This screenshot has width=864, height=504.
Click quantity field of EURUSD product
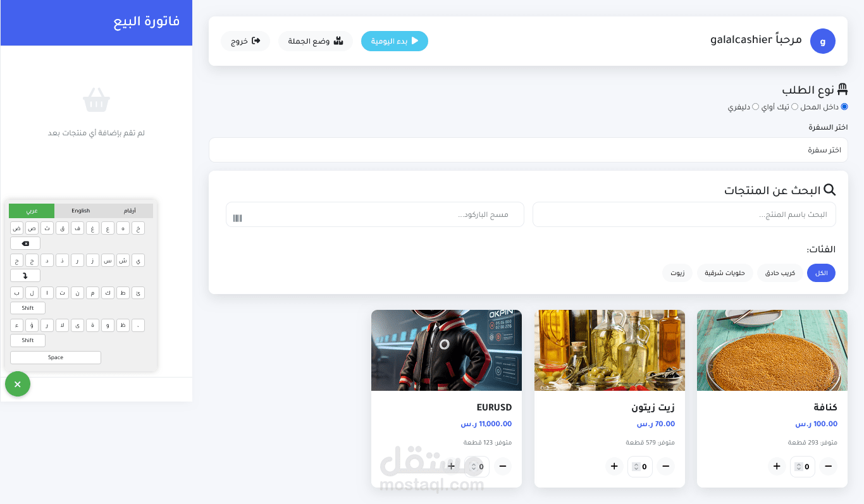tap(477, 467)
